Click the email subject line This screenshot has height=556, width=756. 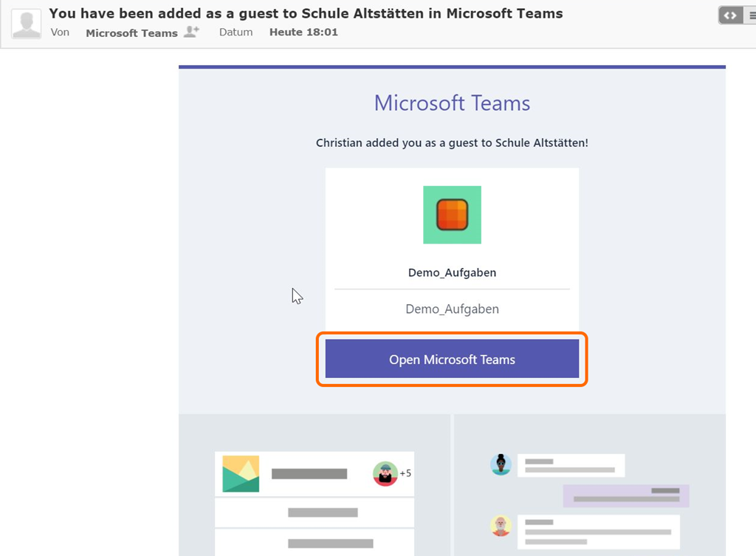point(306,13)
